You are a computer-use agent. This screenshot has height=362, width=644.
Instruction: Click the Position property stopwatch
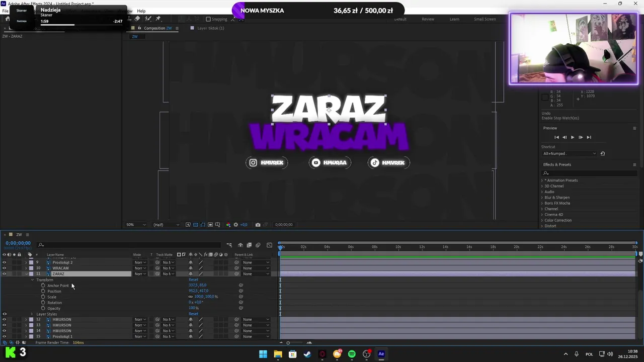click(43, 291)
